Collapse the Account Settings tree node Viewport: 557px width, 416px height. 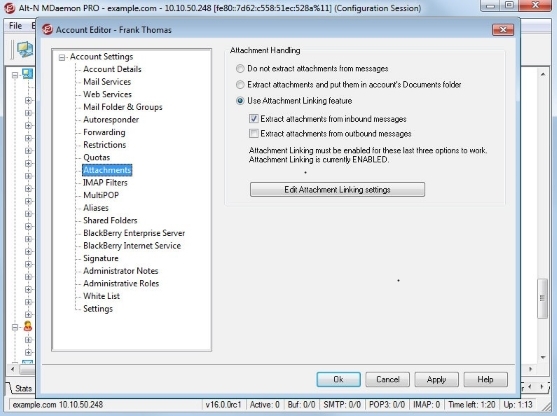[x=62, y=57]
